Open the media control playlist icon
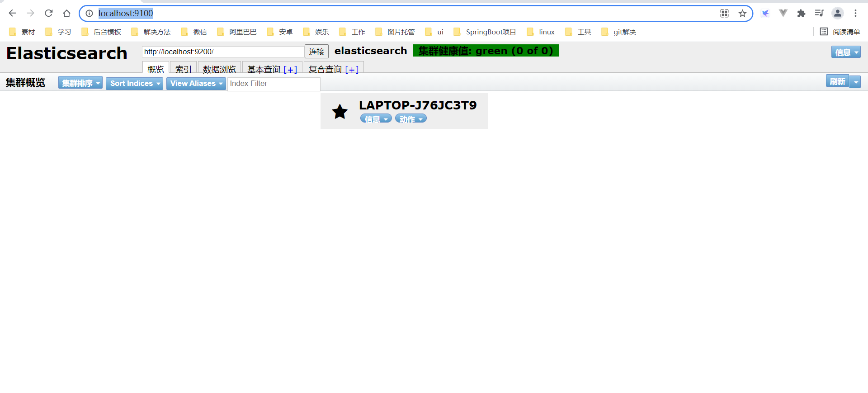This screenshot has width=868, height=393. click(819, 13)
